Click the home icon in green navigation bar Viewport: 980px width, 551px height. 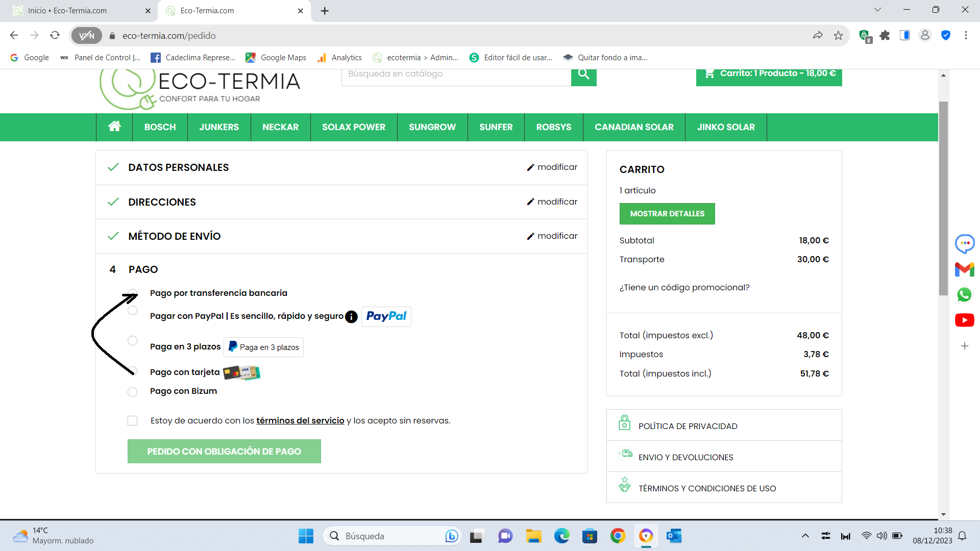pos(114,127)
